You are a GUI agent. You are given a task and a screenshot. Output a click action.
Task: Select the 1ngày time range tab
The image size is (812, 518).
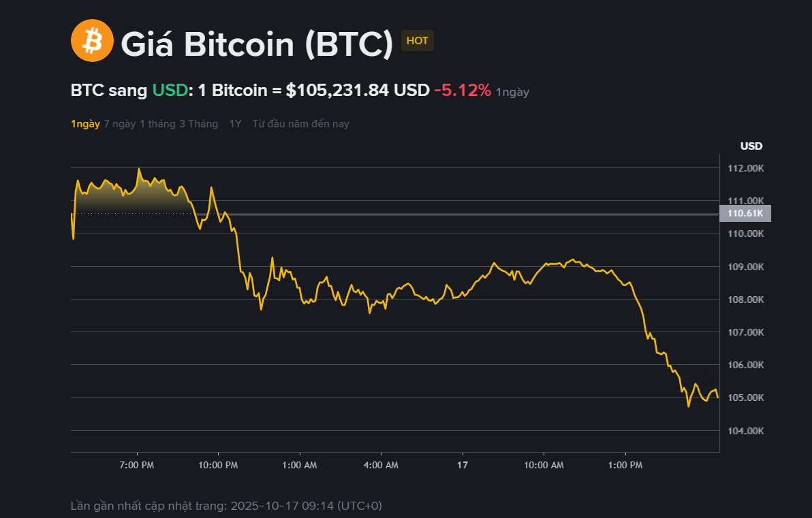(x=85, y=124)
